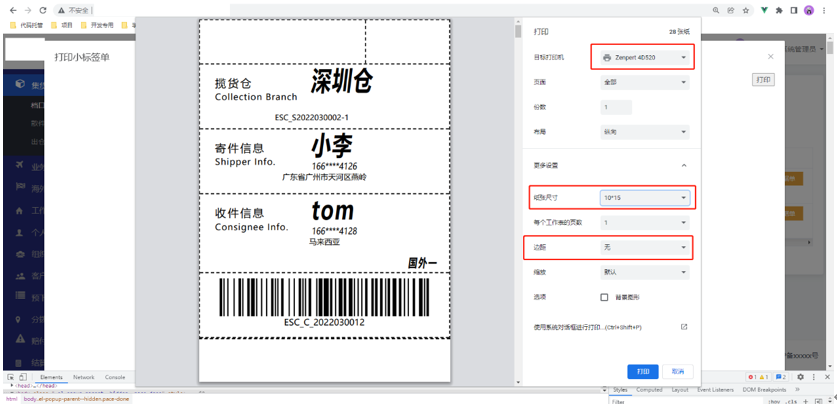This screenshot has width=837, height=404.
Task: Expand the head node in Elements tree
Action: [11, 385]
